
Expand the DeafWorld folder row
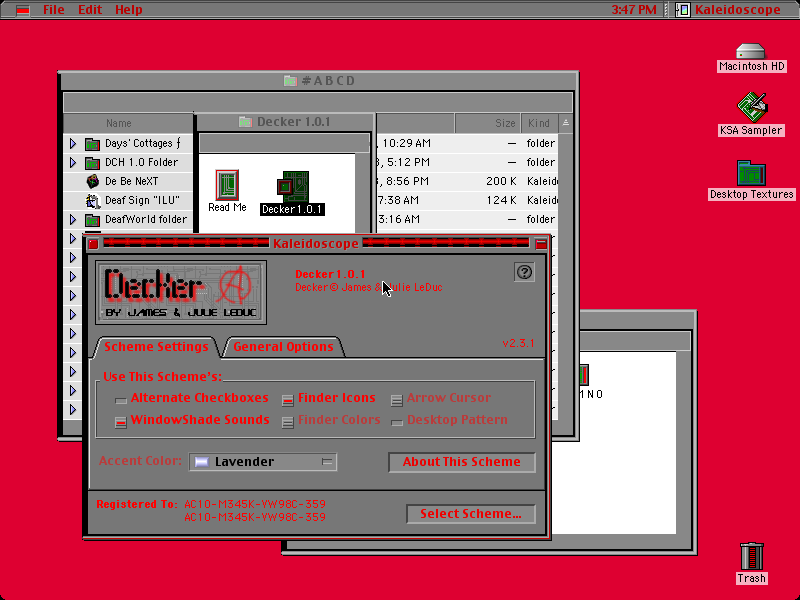coord(73,220)
